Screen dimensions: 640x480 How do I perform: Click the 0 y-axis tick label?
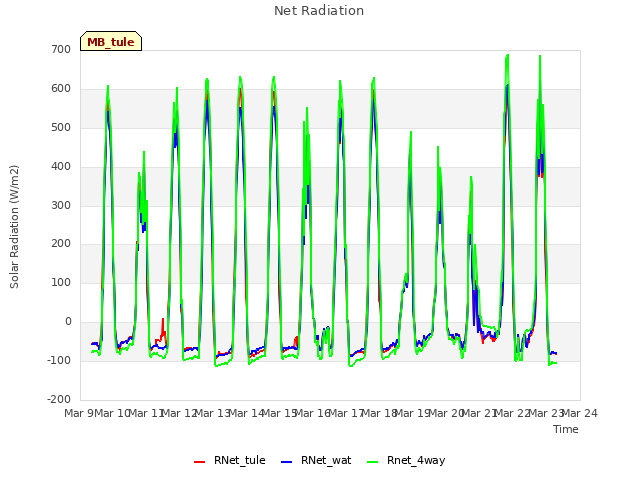(68, 322)
